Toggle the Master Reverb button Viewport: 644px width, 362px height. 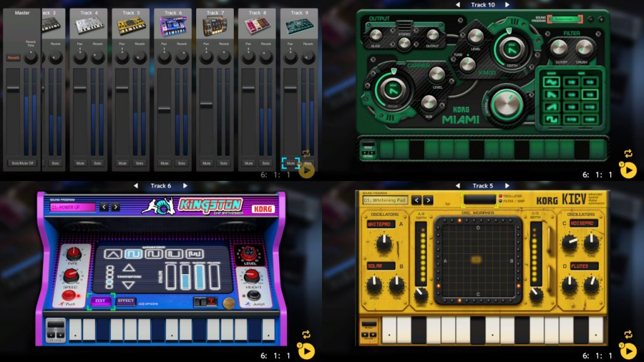(13, 58)
